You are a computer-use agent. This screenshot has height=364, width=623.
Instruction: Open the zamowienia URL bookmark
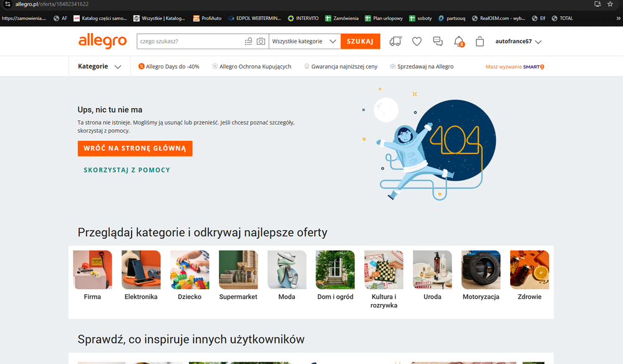pyautogui.click(x=24, y=18)
